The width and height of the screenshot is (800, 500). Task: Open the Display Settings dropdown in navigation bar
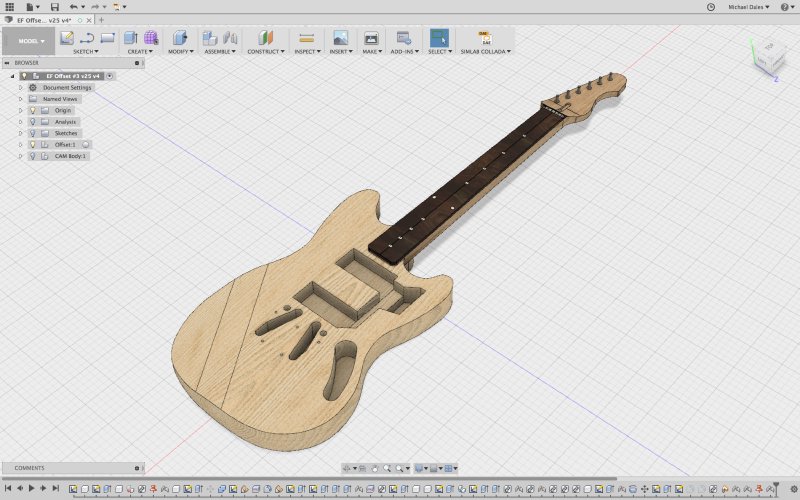[x=420, y=468]
